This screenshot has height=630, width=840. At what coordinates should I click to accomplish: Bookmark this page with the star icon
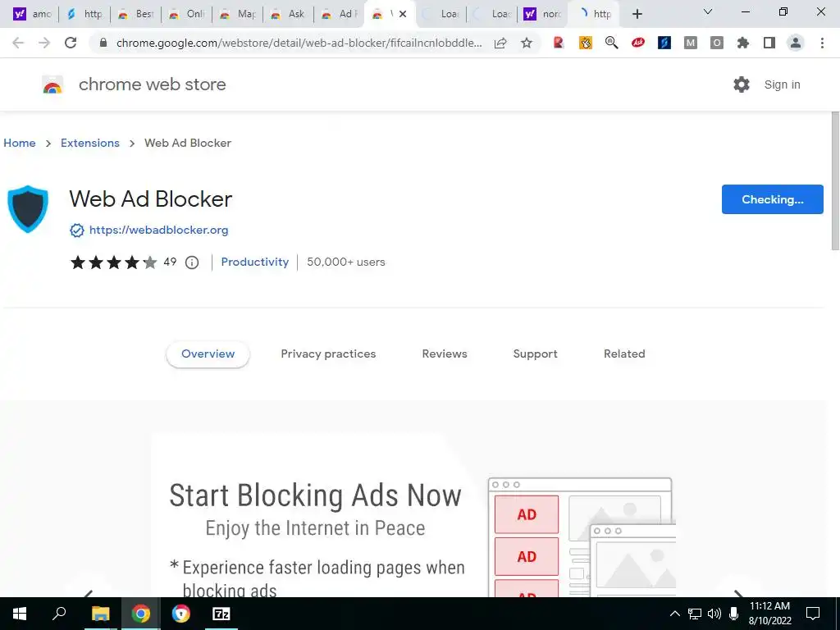527,43
